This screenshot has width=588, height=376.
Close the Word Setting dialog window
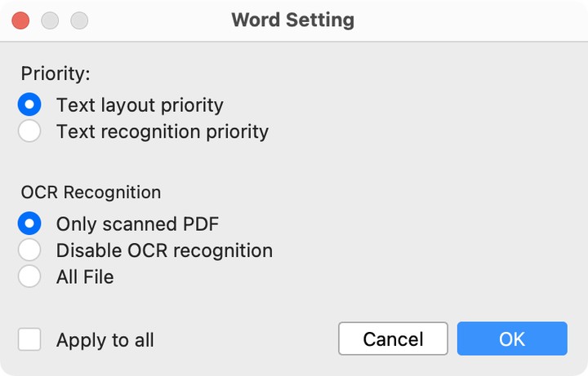[21, 20]
